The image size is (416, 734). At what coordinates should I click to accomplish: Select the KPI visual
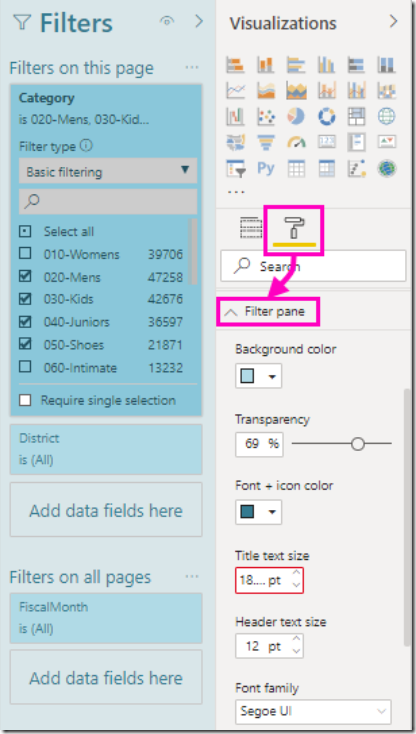387,142
